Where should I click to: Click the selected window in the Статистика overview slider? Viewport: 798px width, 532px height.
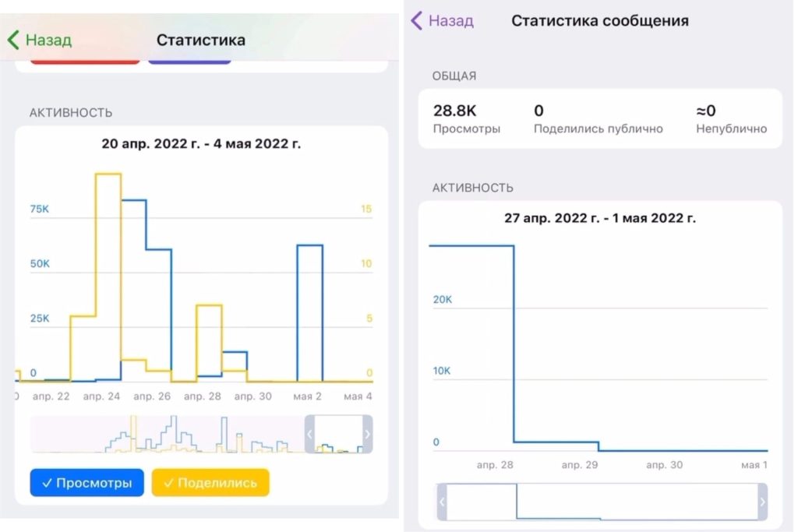click(338, 435)
